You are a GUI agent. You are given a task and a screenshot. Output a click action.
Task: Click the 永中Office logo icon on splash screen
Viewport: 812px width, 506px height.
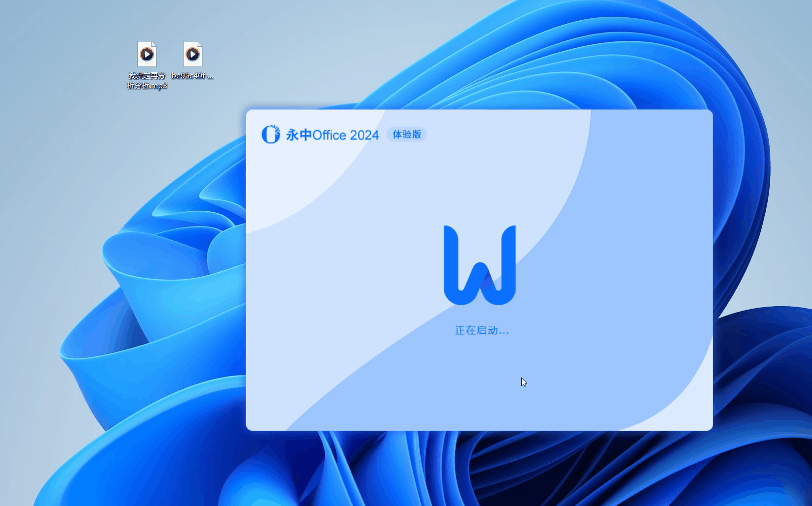click(x=271, y=134)
